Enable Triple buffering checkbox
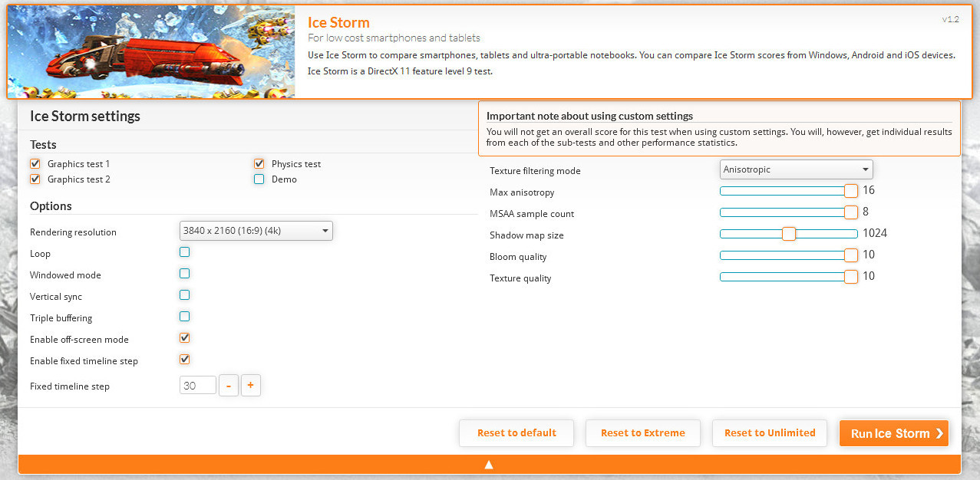The height and width of the screenshot is (480, 980). click(x=184, y=317)
